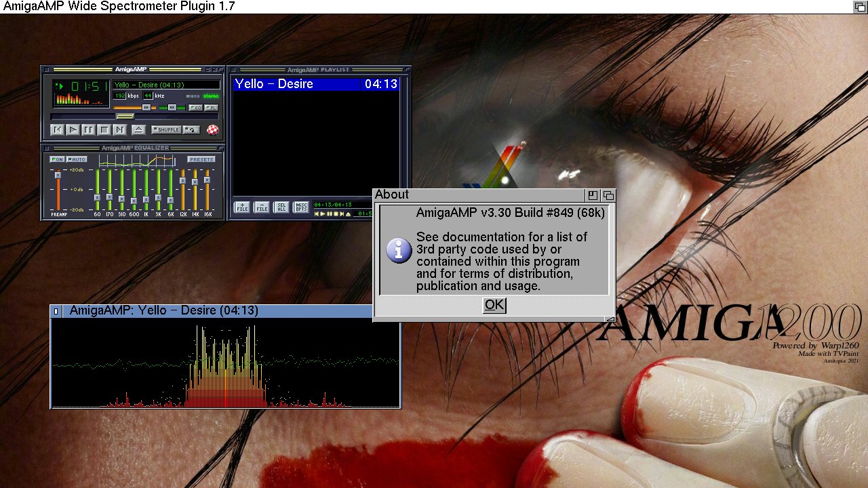Click the information icon in About dialog

(399, 250)
